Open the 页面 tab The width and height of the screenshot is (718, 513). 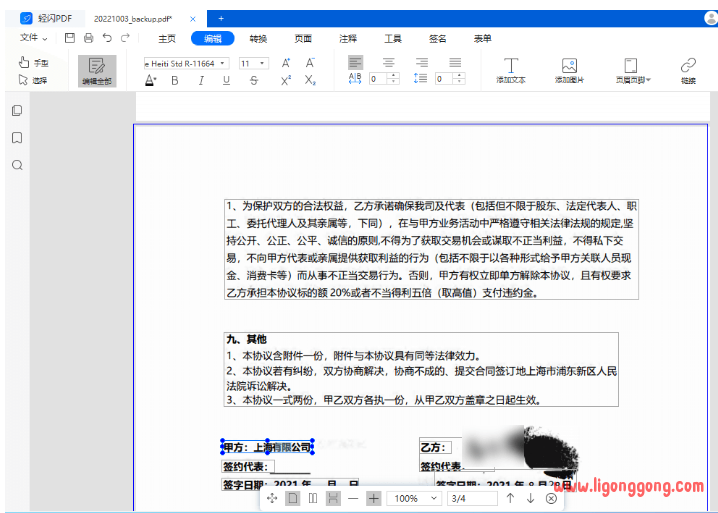click(303, 38)
